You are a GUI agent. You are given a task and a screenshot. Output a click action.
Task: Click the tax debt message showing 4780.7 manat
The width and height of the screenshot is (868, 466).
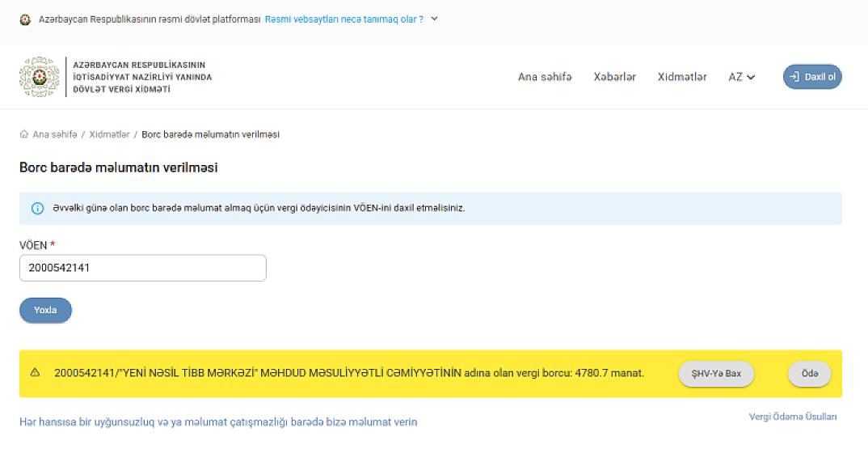[x=349, y=374]
